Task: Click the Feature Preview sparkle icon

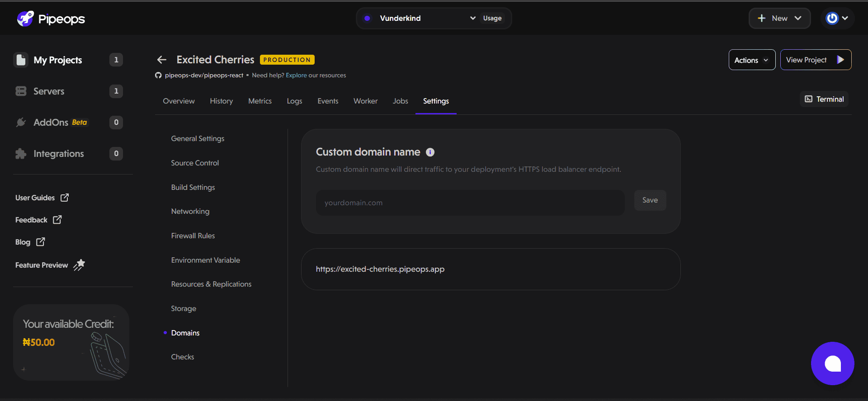Action: (x=79, y=265)
